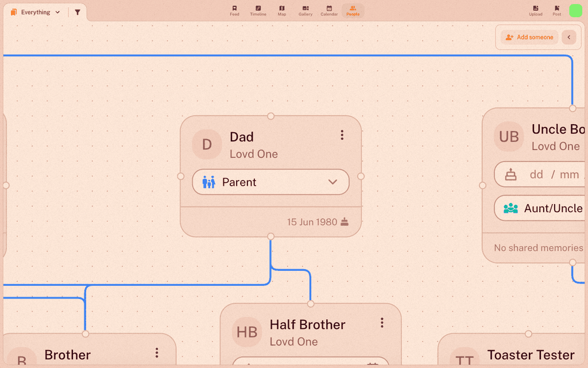The width and height of the screenshot is (588, 368).
Task: Click the Upload icon
Action: (x=536, y=11)
